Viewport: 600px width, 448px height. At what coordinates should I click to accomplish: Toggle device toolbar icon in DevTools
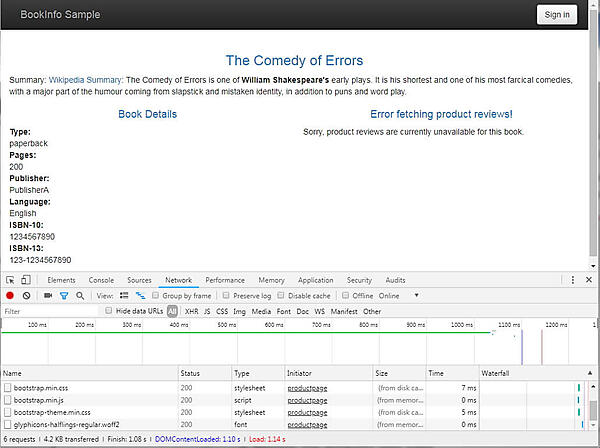(26, 281)
